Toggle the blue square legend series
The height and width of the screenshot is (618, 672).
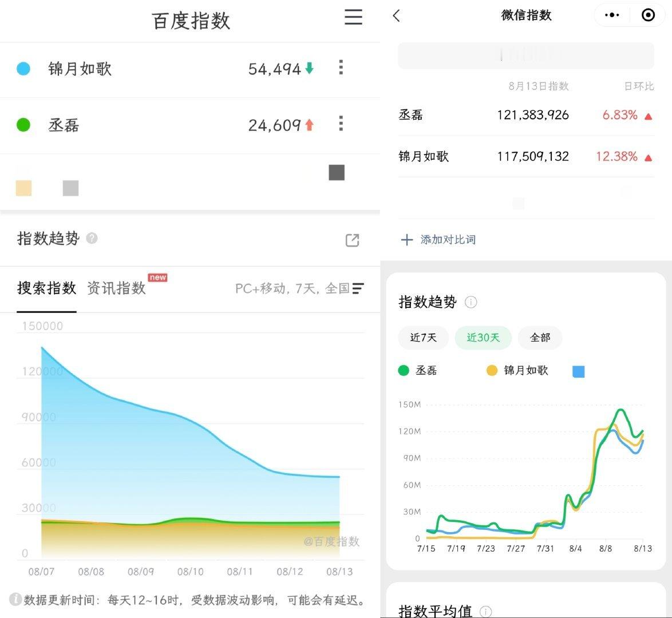(579, 371)
